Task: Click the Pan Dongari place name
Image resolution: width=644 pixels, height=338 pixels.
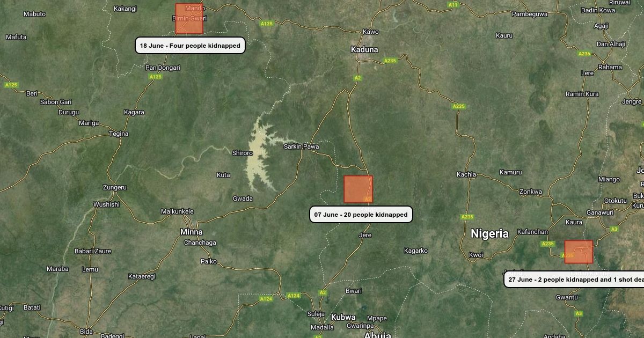Action: pos(163,68)
